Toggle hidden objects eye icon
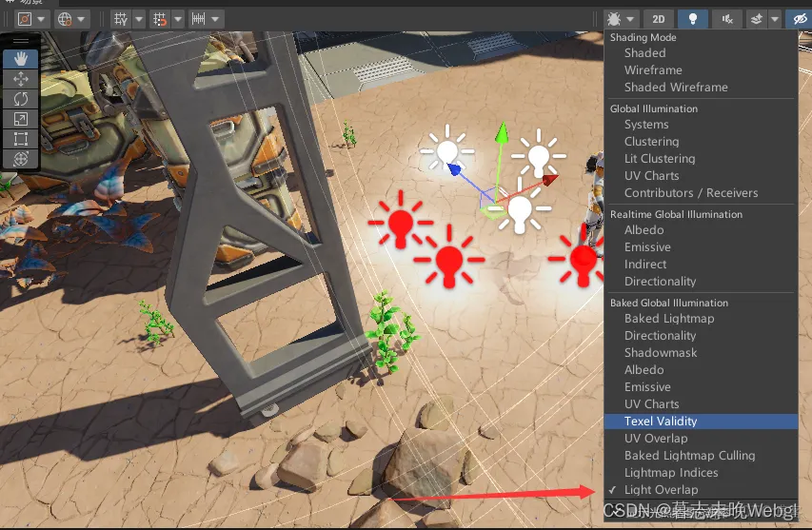The width and height of the screenshot is (812, 530). coord(800,20)
